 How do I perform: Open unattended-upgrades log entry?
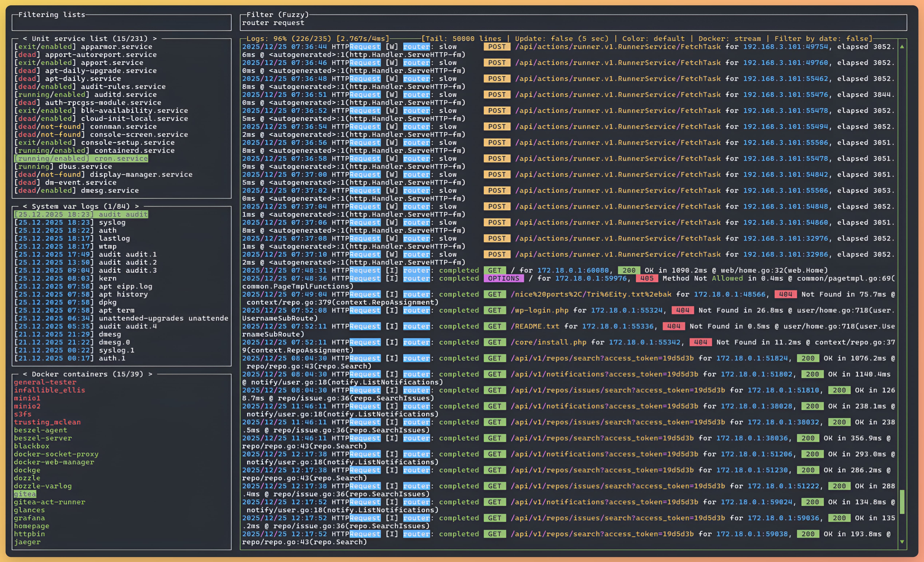point(121,318)
